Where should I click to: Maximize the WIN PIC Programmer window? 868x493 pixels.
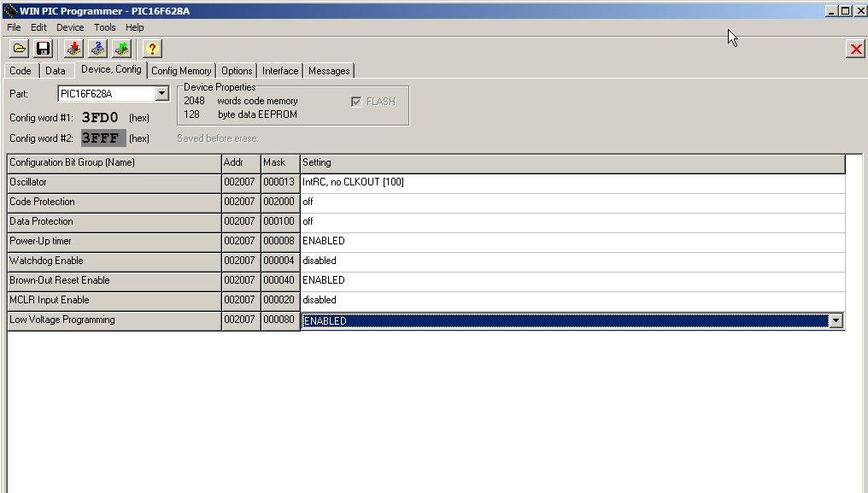point(845,10)
